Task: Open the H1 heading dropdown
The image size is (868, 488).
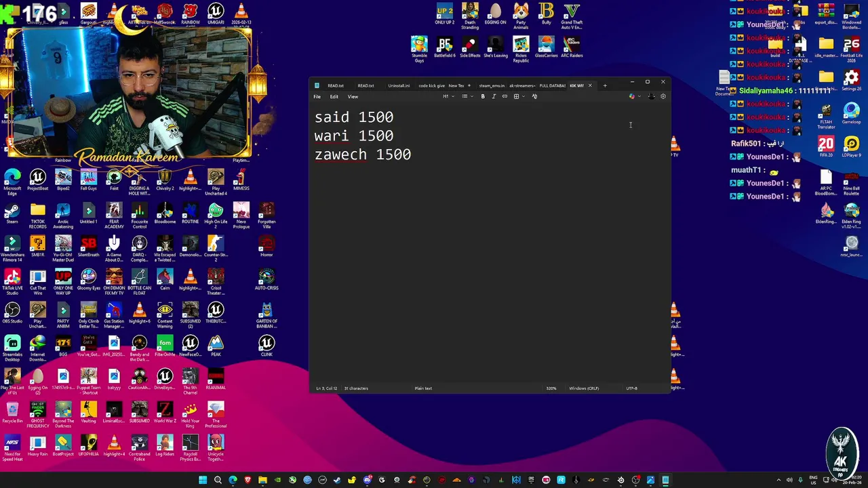Action: pos(447,96)
